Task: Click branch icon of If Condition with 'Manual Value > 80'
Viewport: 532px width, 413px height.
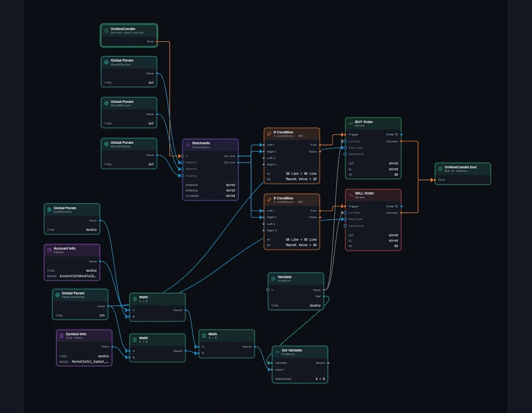Action: [x=269, y=200]
